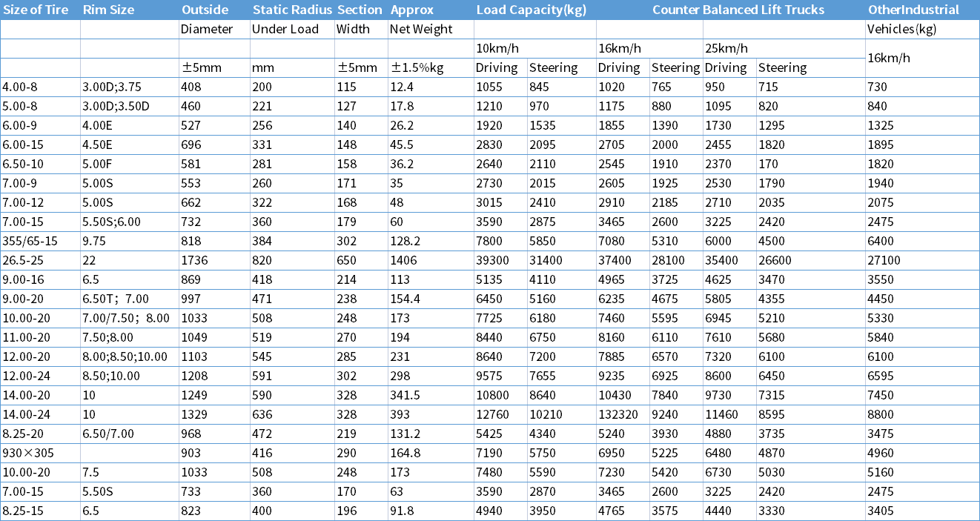Click rim size '8.00;8.50;10.00'
Image resolution: width=980 pixels, height=521 pixels.
pyautogui.click(x=125, y=357)
